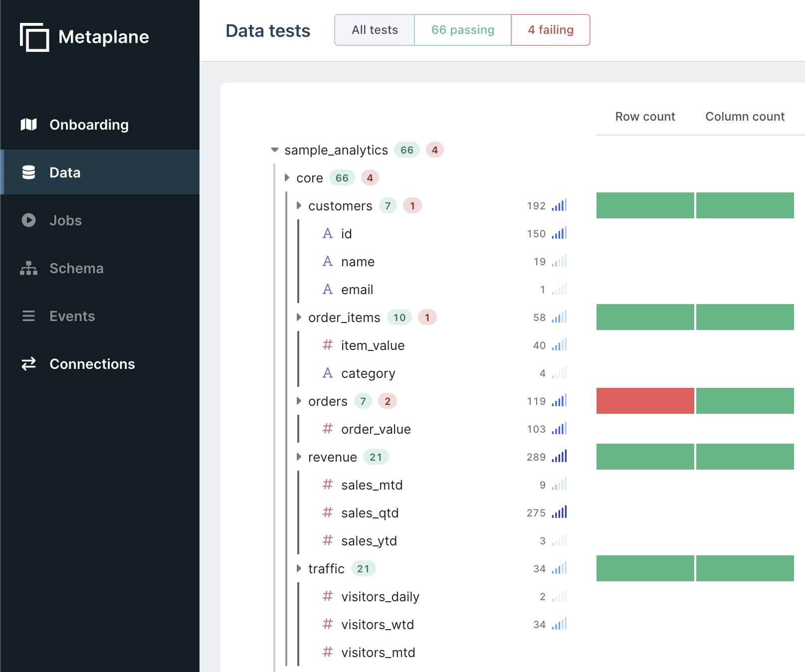Filter by 66 passing tests
Image resolution: width=805 pixels, height=672 pixels.
click(463, 30)
